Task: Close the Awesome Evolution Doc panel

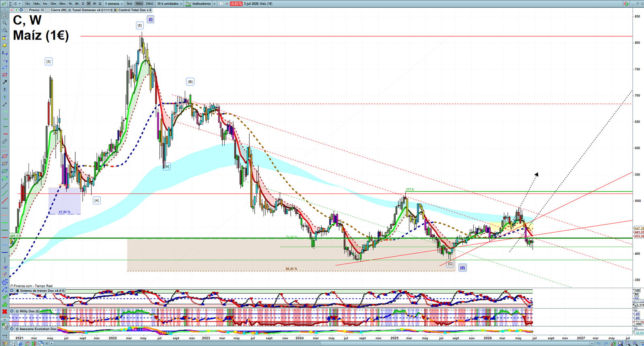Action: 12,329
